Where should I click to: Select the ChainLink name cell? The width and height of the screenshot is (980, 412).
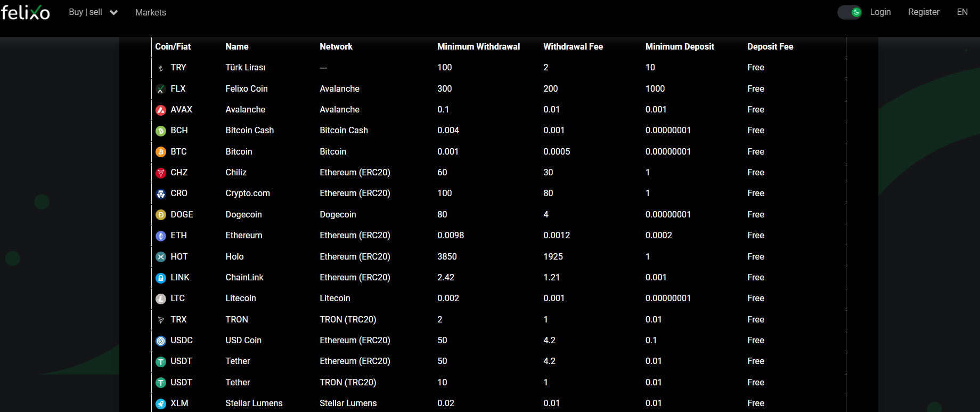(x=244, y=277)
